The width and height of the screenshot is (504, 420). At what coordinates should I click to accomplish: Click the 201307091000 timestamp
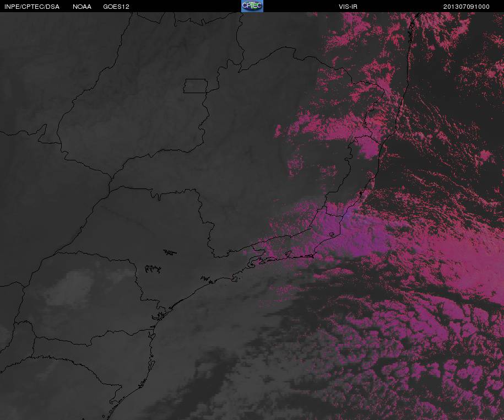(467, 7)
